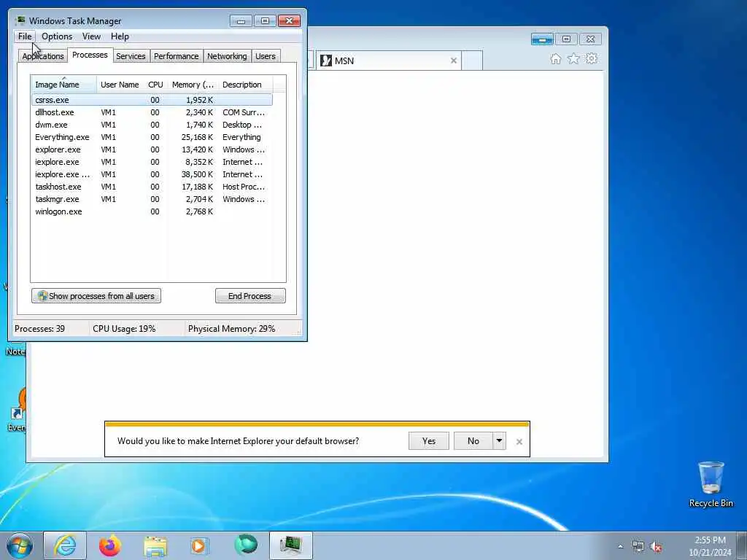Sort processes by Image Name column

pyautogui.click(x=64, y=85)
